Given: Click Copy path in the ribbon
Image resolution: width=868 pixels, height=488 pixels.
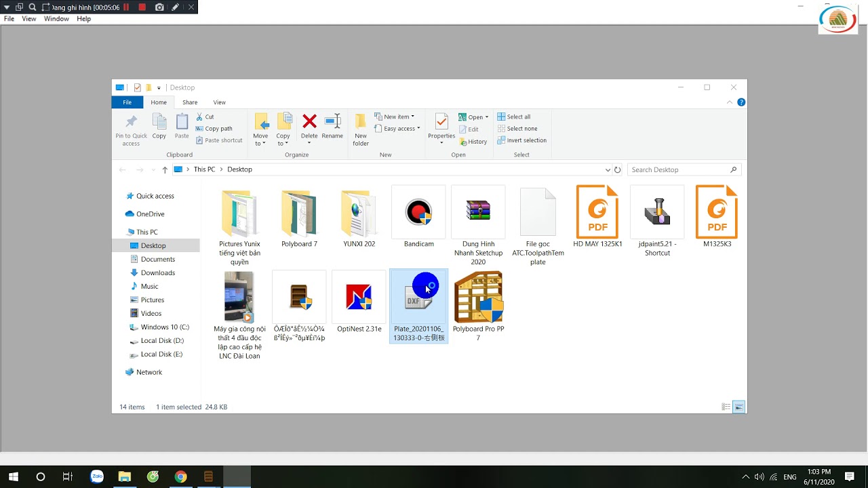Looking at the screenshot, I should pyautogui.click(x=214, y=129).
